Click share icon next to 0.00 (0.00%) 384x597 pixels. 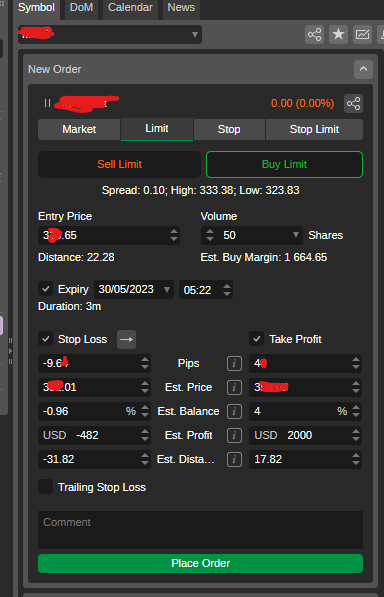click(353, 104)
